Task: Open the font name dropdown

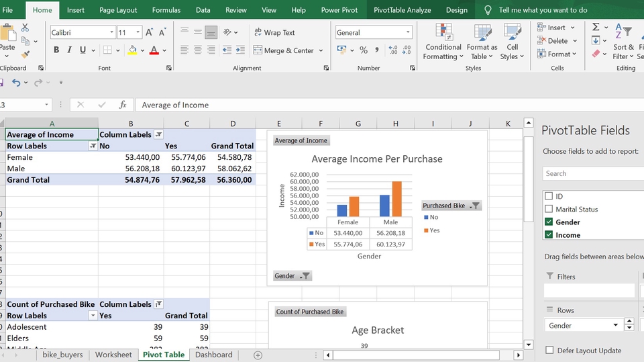Action: pos(112,32)
